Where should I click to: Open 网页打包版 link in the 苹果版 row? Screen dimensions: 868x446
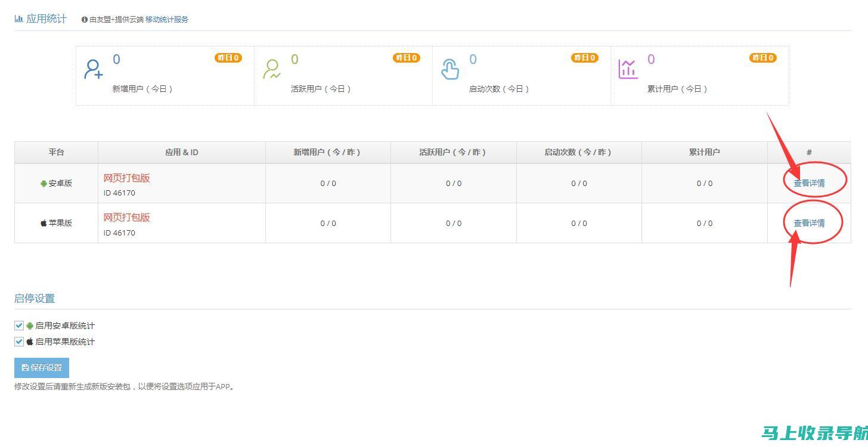(x=127, y=218)
